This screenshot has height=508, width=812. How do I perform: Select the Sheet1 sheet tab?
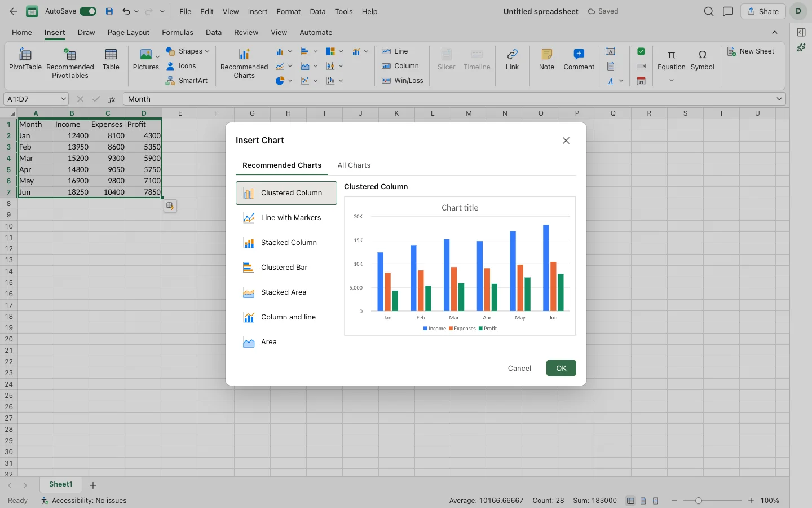coord(61,484)
